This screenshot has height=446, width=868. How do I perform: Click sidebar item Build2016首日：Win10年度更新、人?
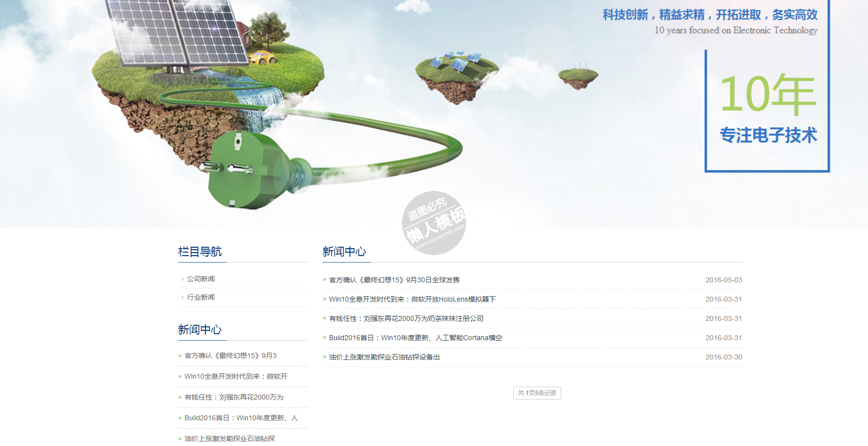pos(241,418)
